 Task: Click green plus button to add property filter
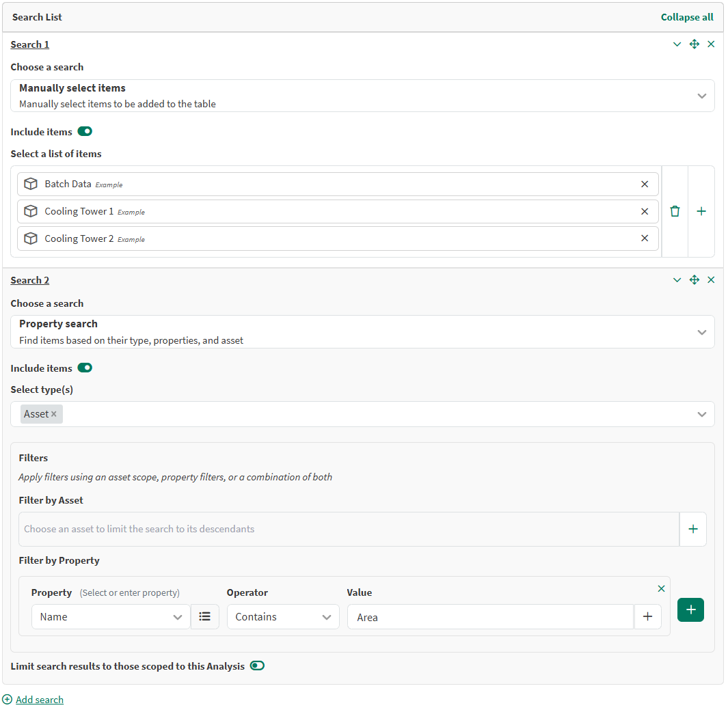pyautogui.click(x=690, y=610)
